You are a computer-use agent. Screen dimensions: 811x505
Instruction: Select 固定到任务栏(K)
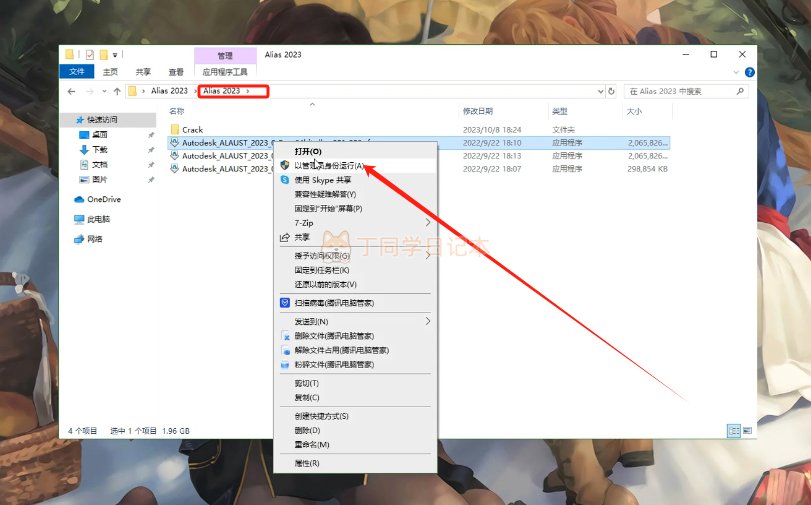pyautogui.click(x=355, y=270)
